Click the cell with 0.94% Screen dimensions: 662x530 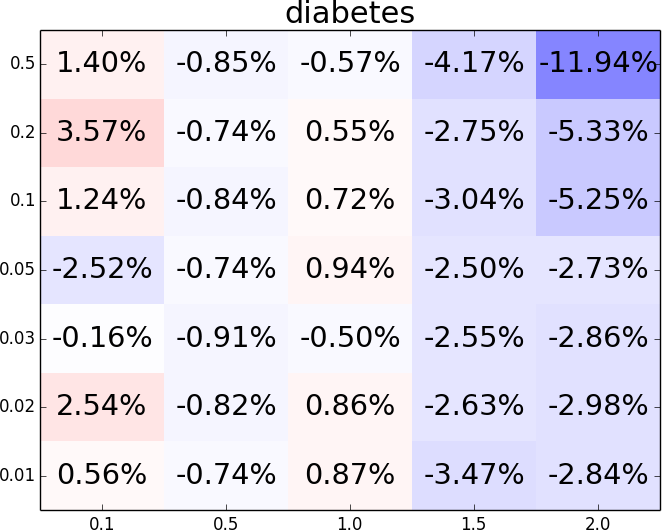tap(350, 269)
